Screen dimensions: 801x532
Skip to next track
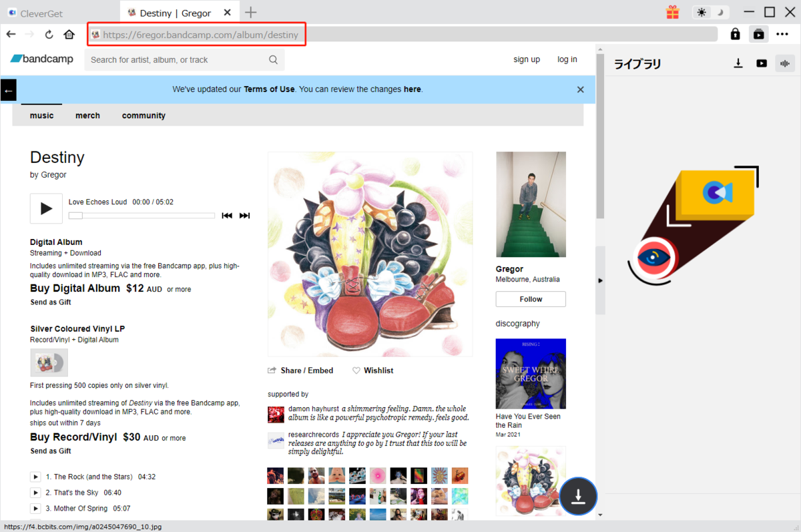[x=244, y=216]
